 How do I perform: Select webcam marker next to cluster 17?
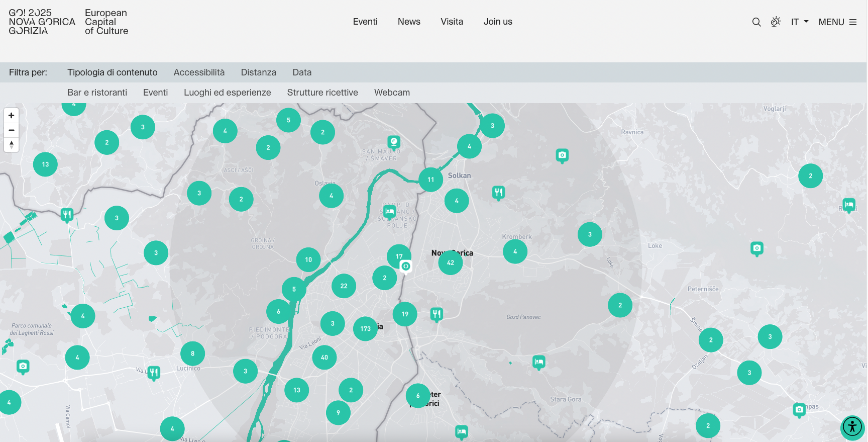(406, 267)
